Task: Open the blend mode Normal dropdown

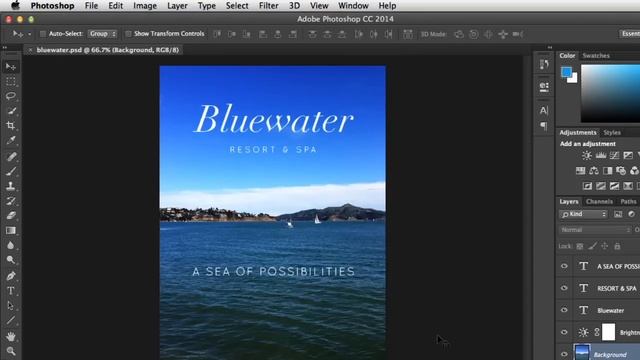Action: 595,230
